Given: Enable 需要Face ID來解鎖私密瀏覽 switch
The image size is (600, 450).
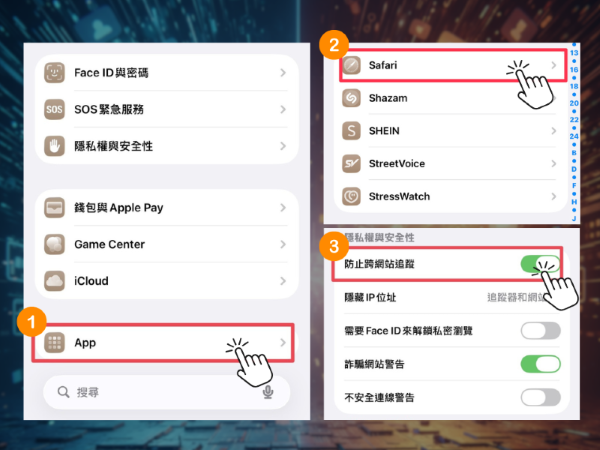Looking at the screenshot, I should coord(540,331).
